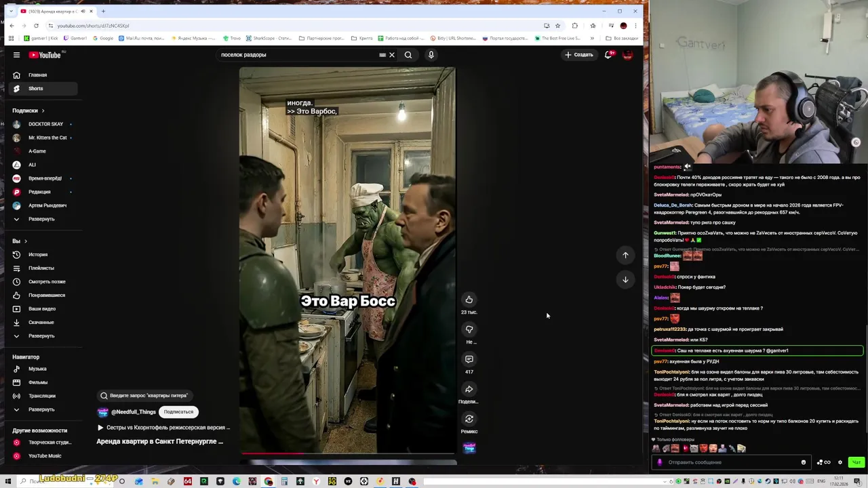Image resolution: width=868 pixels, height=488 pixels.
Task: Dislike the Short with thumbs down
Action: 469,329
